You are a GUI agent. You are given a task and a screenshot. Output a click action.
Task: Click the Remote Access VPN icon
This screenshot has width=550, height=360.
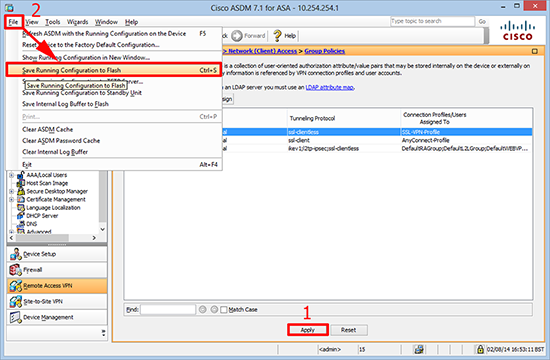coord(15,286)
